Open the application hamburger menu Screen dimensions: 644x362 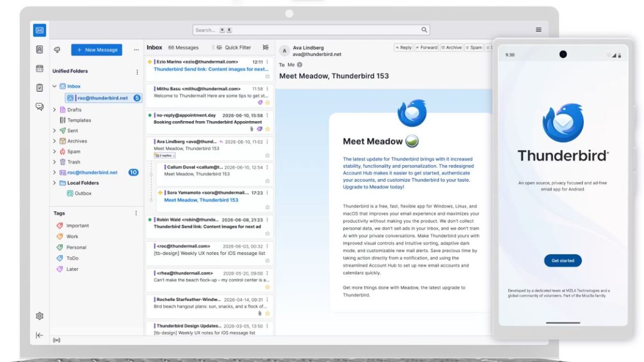point(538,30)
